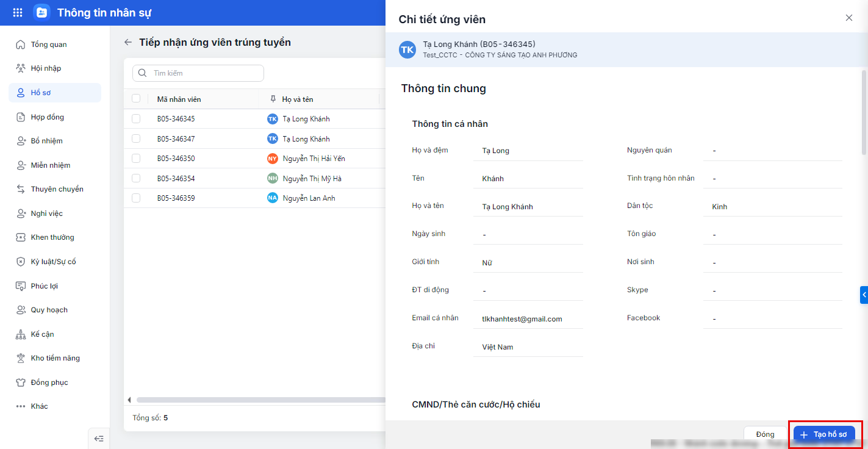Click the Đồng phục shirt icon
Viewport: 868px width, 449px height.
point(20,383)
